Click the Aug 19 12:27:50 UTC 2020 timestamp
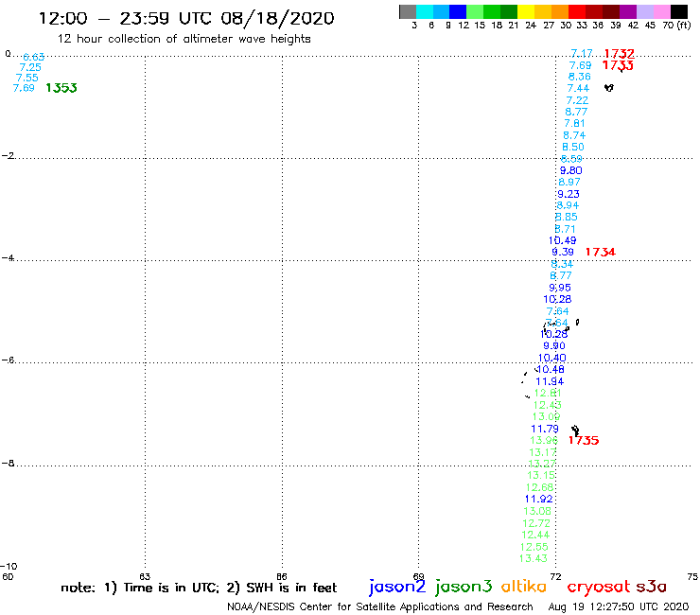Screen dimensions: 700x615 pos(619,606)
